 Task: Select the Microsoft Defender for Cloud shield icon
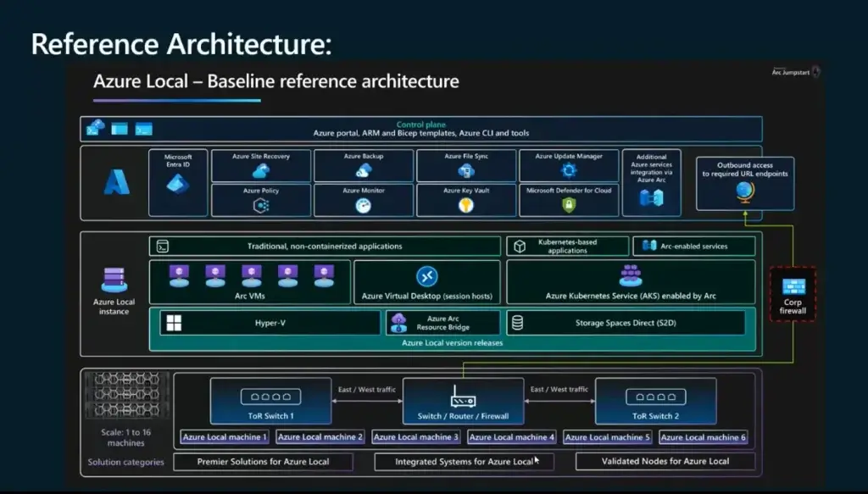[x=569, y=205]
